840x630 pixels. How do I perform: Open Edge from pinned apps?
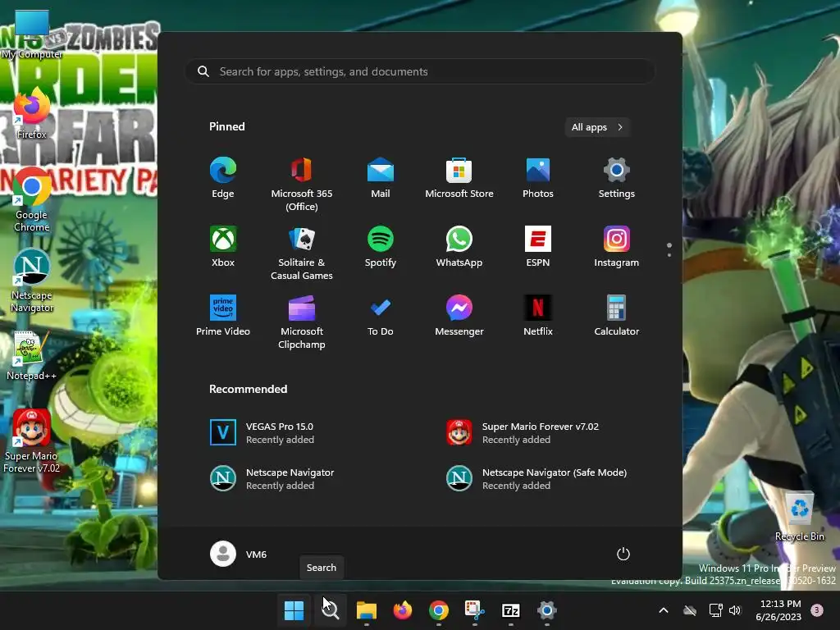point(223,178)
